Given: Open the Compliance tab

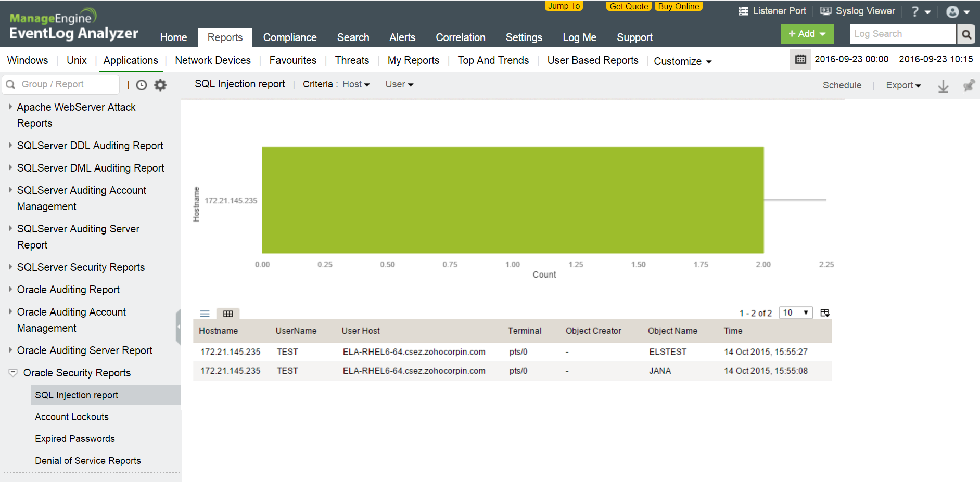Looking at the screenshot, I should coord(289,37).
